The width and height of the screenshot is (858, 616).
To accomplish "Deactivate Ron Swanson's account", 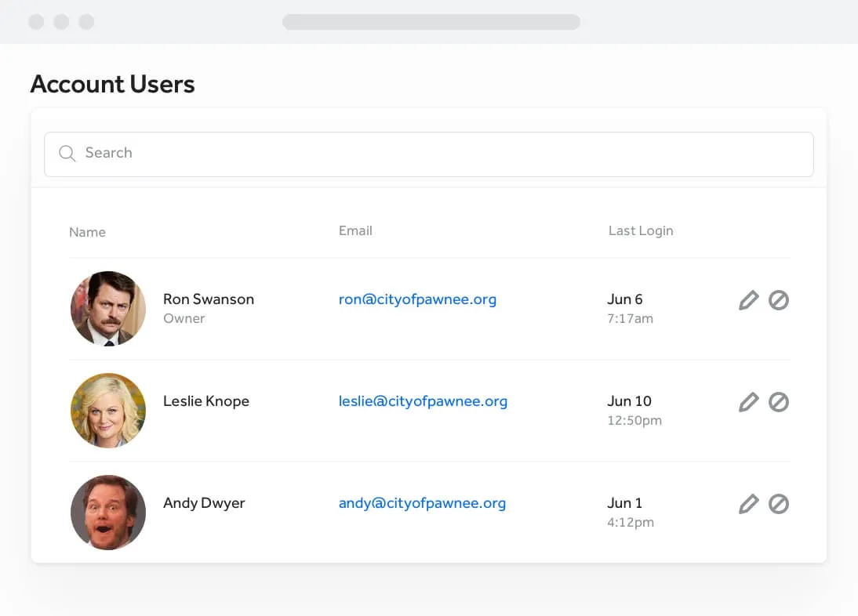I will pos(779,300).
